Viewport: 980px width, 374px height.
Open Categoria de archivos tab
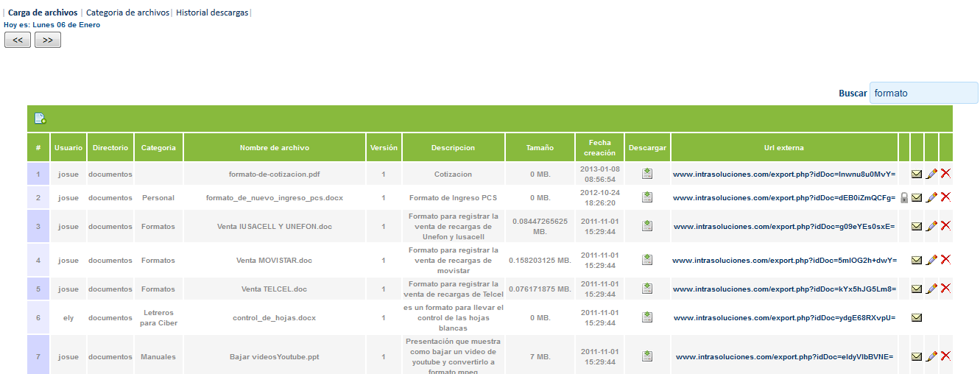pos(127,13)
